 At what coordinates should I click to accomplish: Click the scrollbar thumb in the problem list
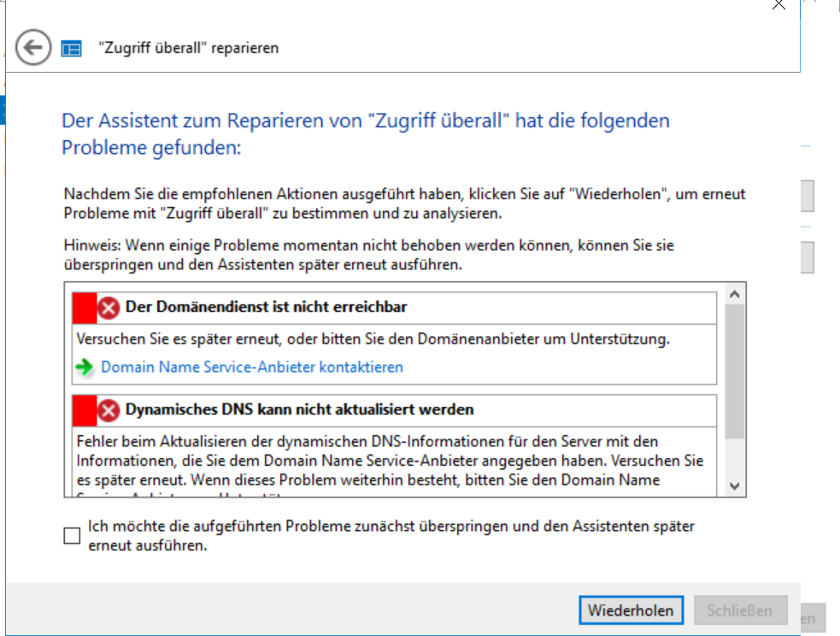734,372
